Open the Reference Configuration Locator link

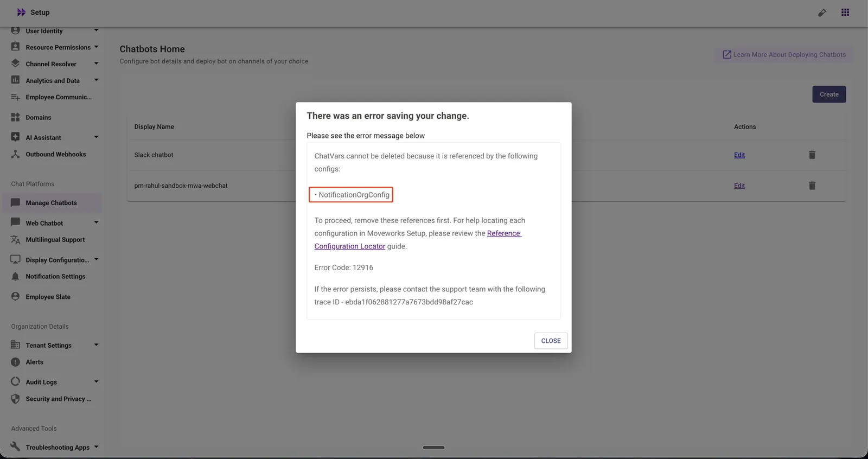(x=418, y=240)
